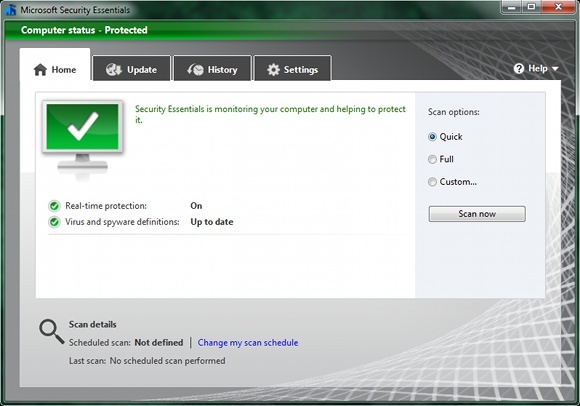Open Change my scan schedule link
Viewport: 580px width, 406px height.
[248, 343]
